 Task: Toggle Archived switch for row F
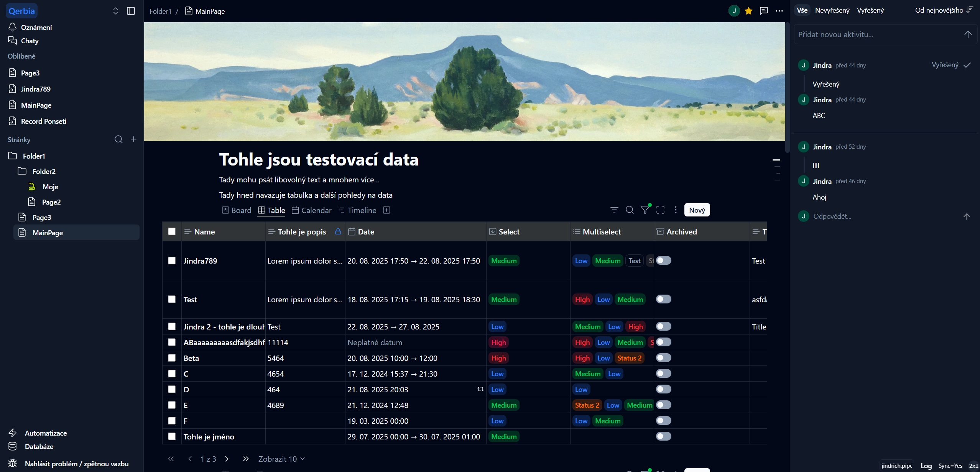(x=664, y=421)
